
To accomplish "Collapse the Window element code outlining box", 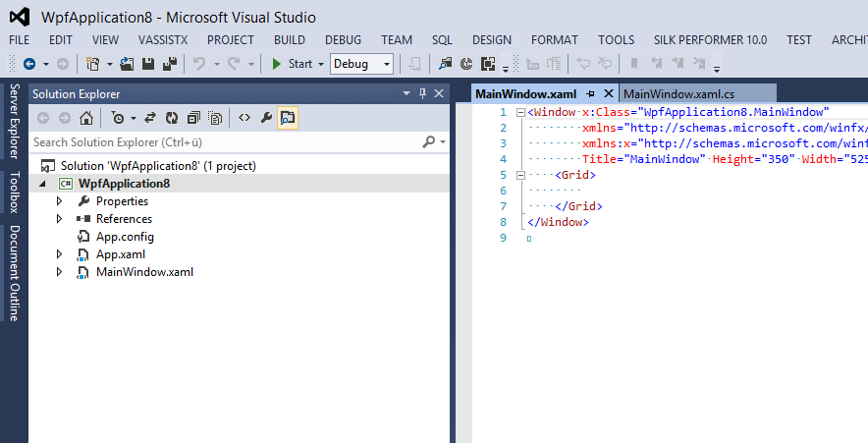I will click(x=520, y=112).
